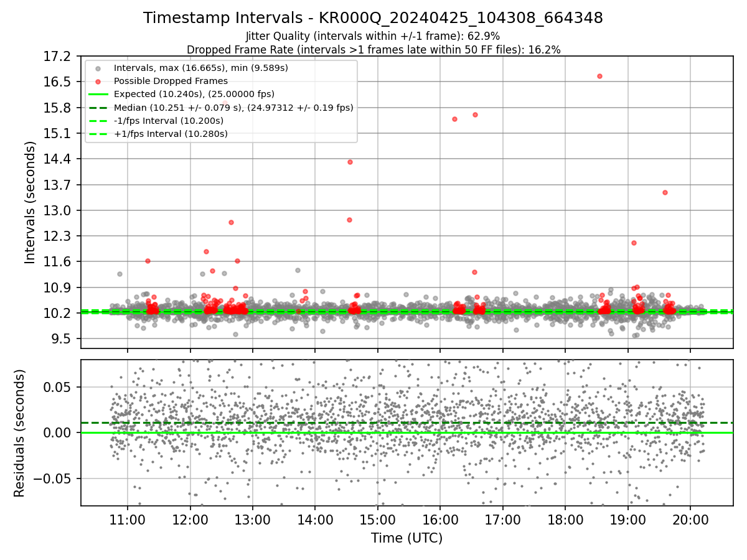The height and width of the screenshot is (560, 747).
Task: Click the 0.05 residuals tick label
Action: coord(59,387)
